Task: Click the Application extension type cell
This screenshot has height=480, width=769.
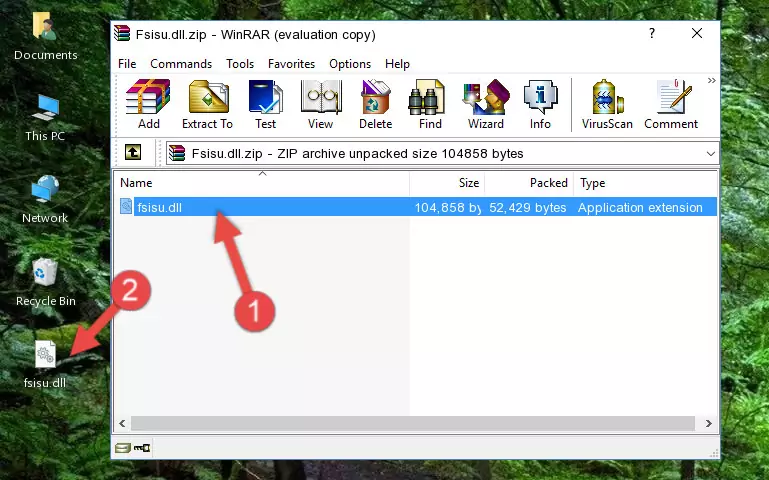Action: pos(640,207)
